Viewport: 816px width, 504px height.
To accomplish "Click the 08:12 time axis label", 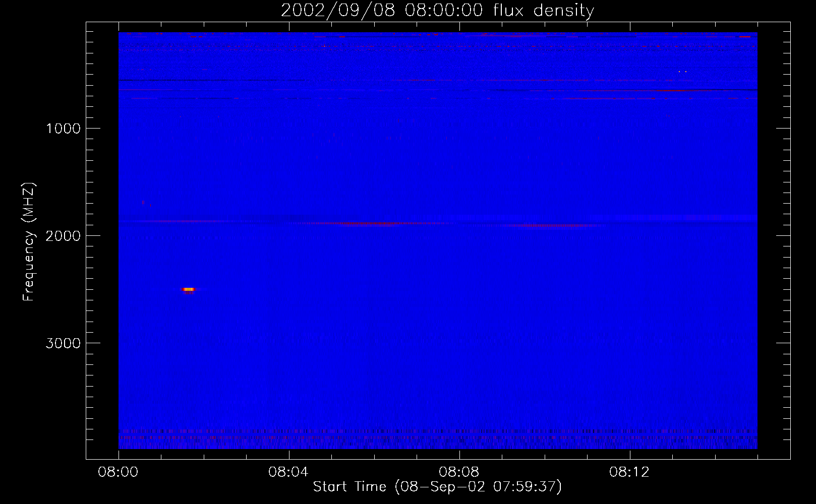I will tap(629, 472).
